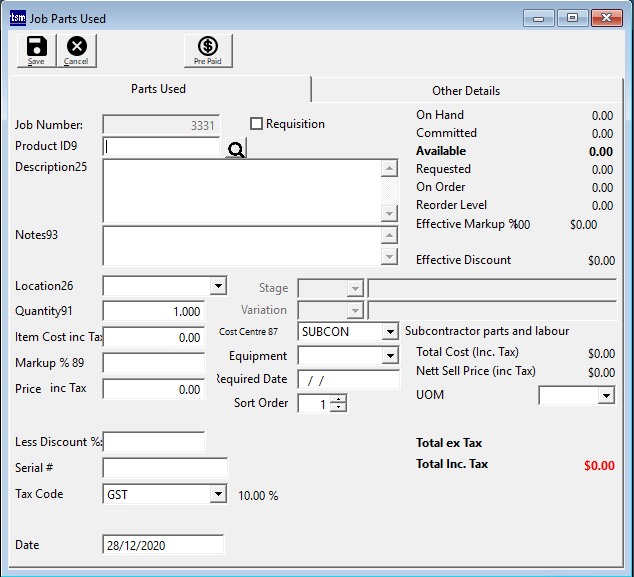
Task: Click the Product ID search magnifier
Action: tap(235, 149)
